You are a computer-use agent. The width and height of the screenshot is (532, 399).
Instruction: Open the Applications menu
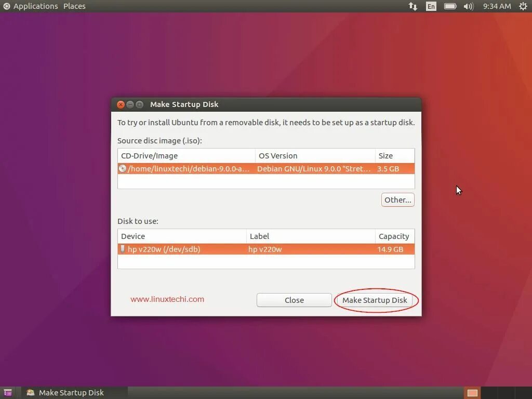[36, 6]
